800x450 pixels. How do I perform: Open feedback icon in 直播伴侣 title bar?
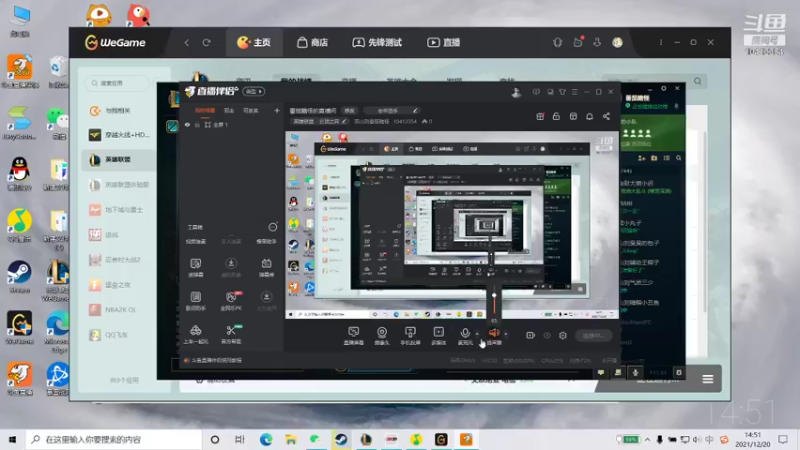tap(536, 92)
